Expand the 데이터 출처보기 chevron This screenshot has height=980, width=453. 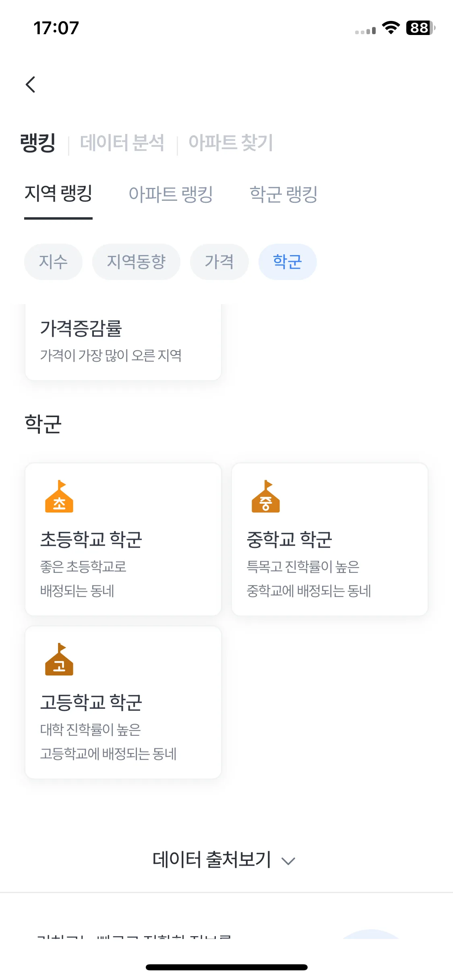tap(288, 861)
